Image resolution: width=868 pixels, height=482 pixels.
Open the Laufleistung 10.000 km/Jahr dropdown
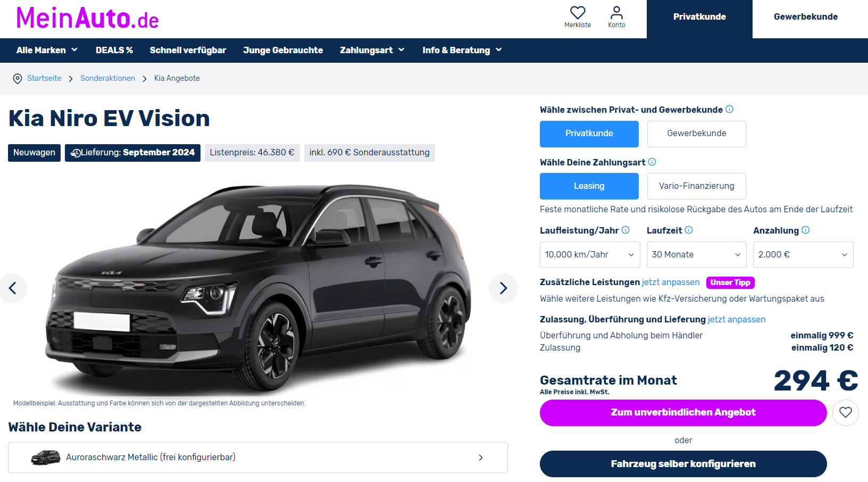(590, 255)
